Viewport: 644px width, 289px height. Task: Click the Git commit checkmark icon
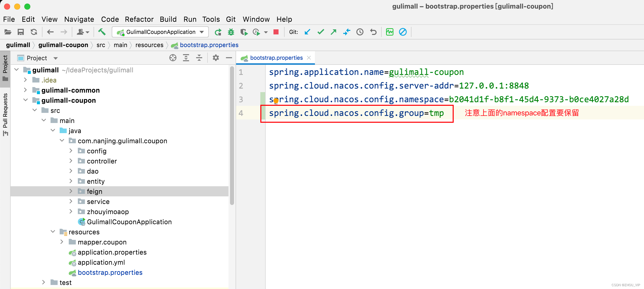click(x=320, y=32)
